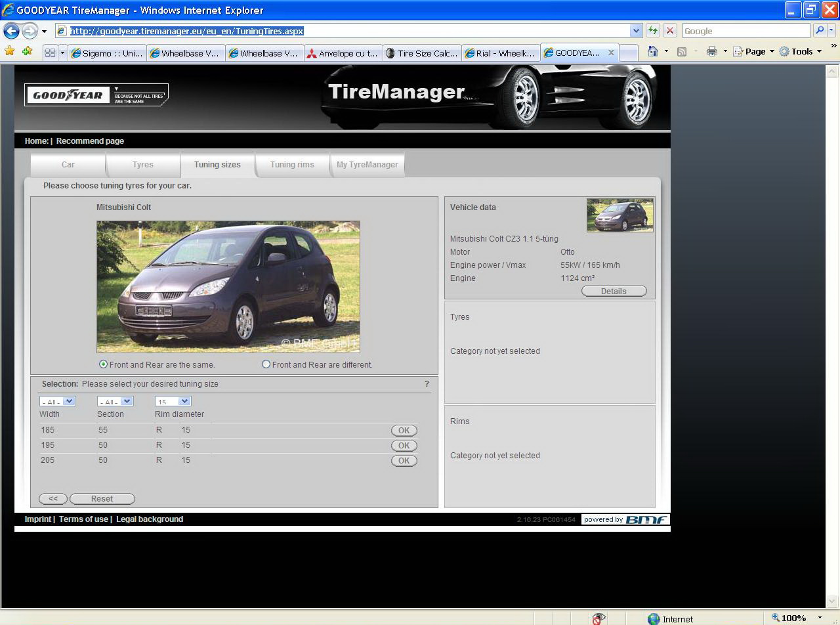Click the Google search box
Screen dimensions: 840x625
click(745, 31)
